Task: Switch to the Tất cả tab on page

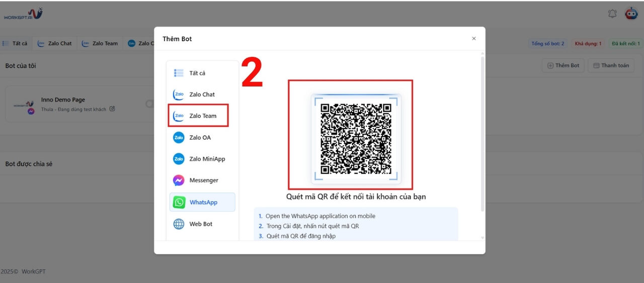Action: pos(16,43)
